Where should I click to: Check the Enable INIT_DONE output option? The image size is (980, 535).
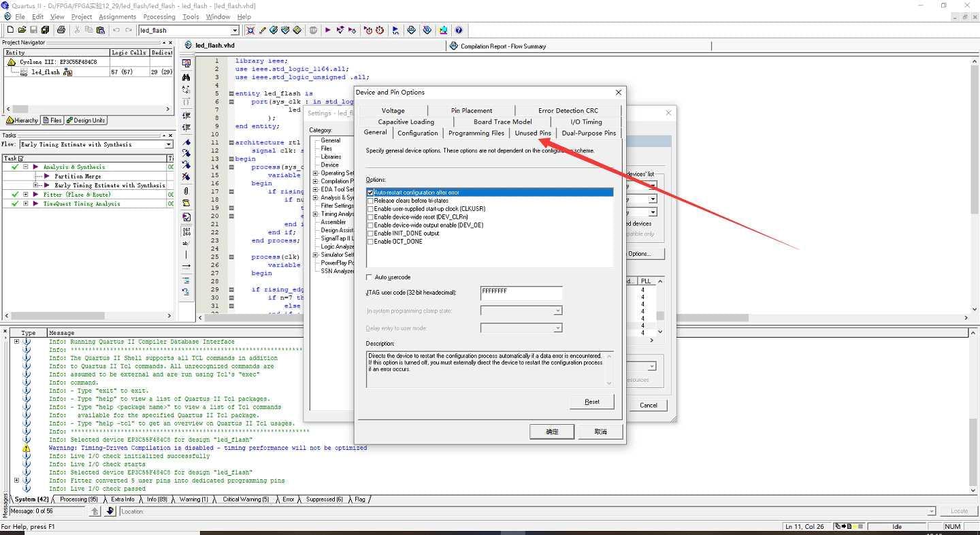tap(370, 233)
